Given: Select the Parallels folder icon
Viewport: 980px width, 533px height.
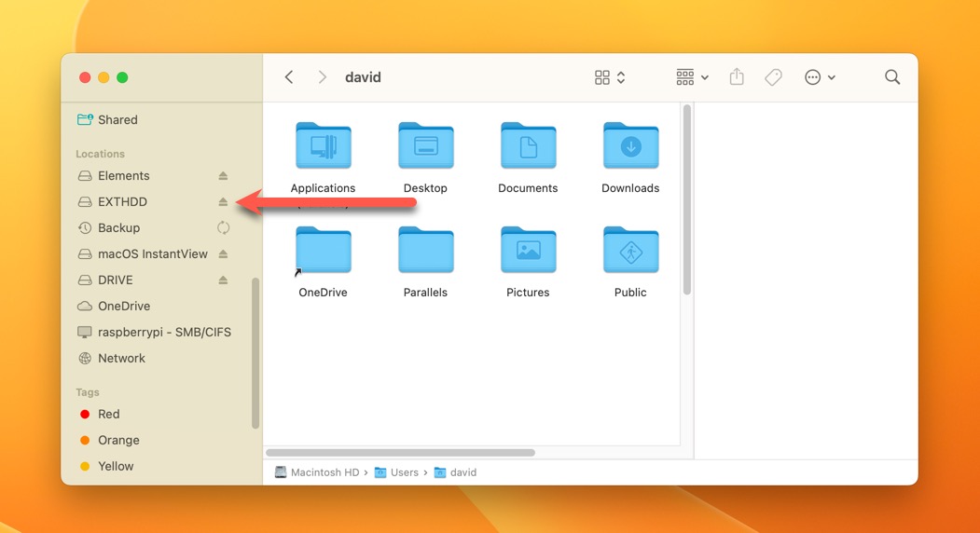Looking at the screenshot, I should point(425,250).
